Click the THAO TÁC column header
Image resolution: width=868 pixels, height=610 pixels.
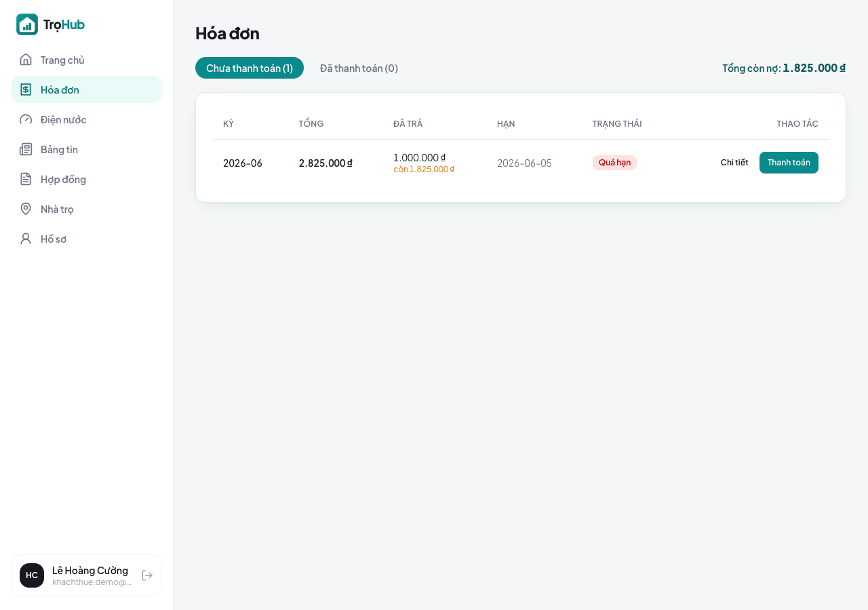[797, 123]
